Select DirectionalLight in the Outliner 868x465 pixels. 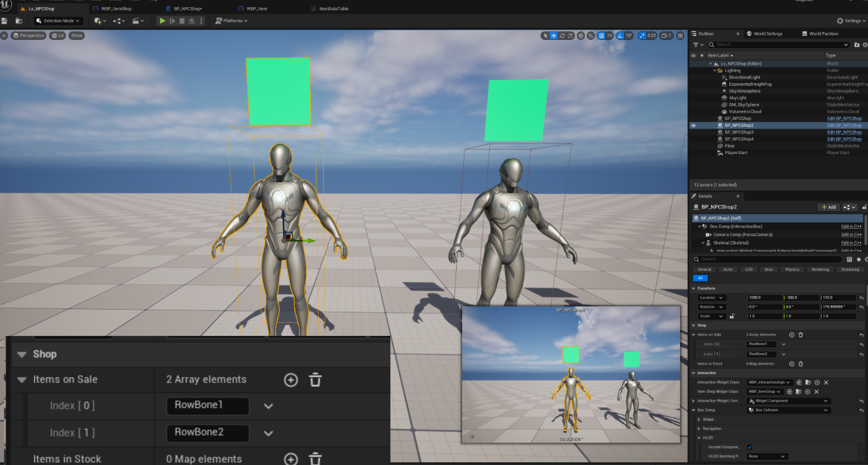click(744, 78)
